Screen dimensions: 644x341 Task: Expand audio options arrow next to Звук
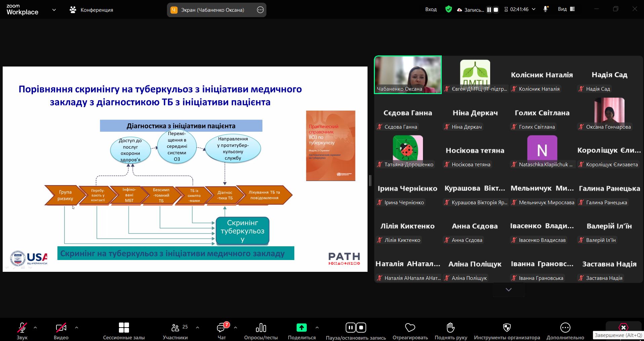pos(35,327)
